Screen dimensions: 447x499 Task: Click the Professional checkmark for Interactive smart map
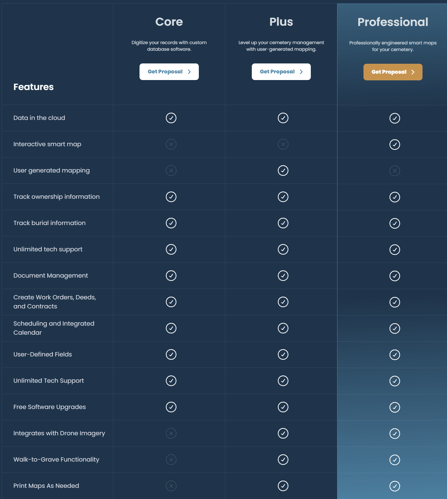coord(395,145)
